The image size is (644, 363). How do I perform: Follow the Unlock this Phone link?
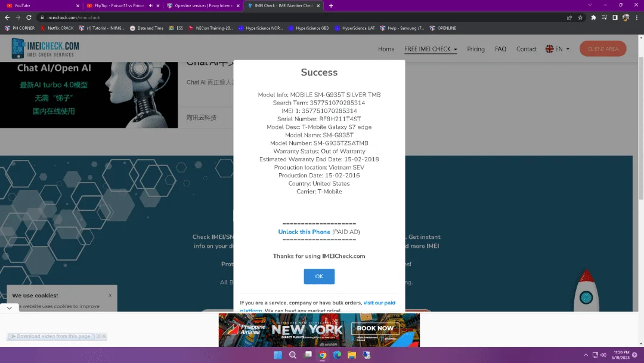304,232
